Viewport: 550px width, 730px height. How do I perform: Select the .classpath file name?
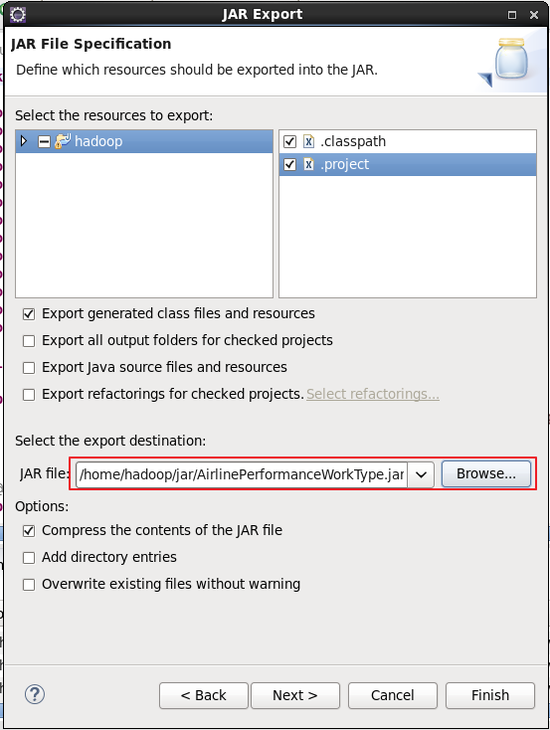353,141
